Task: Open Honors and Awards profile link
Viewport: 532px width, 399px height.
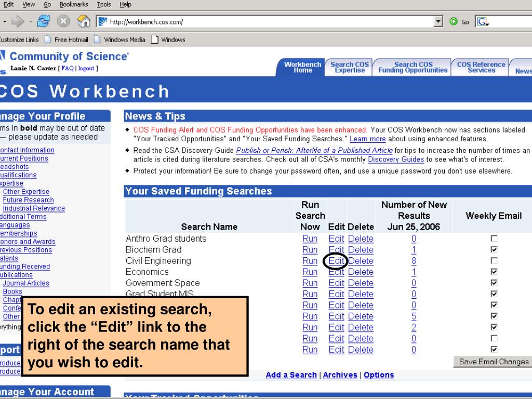Action: pos(28,242)
